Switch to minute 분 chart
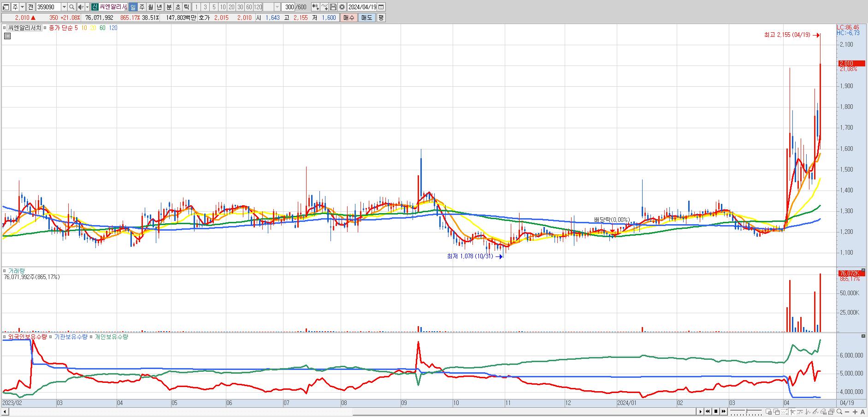868x417 pixels. point(169,7)
